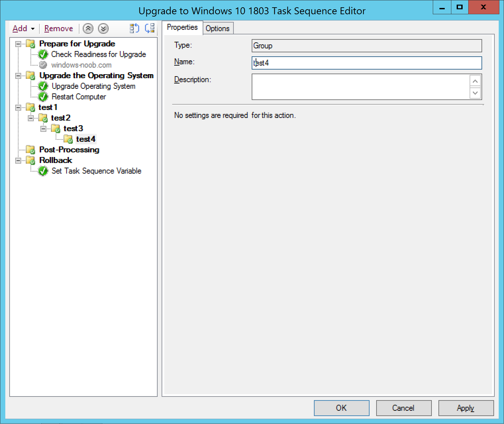Collapse the test1 group node
The image size is (504, 424).
(x=18, y=107)
